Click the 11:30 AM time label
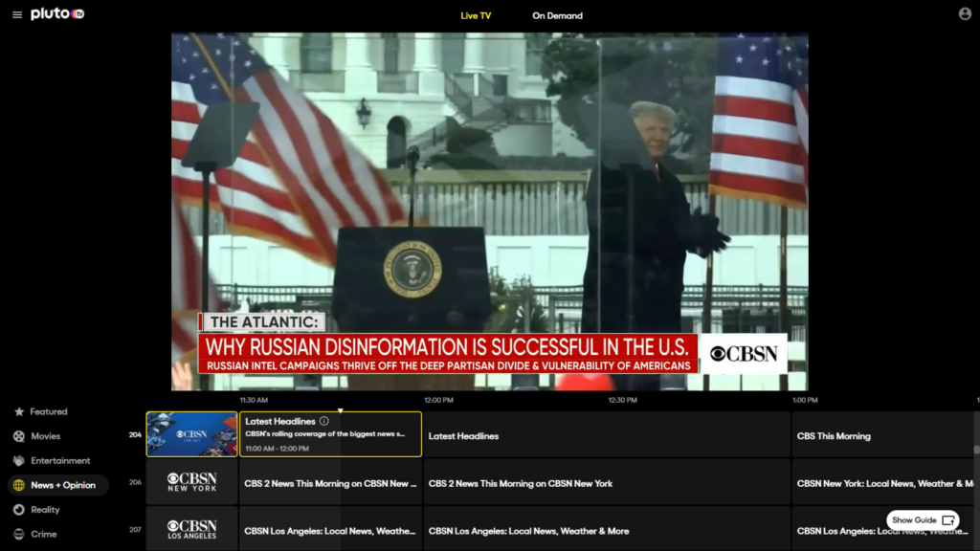The width and height of the screenshot is (980, 551). (254, 400)
